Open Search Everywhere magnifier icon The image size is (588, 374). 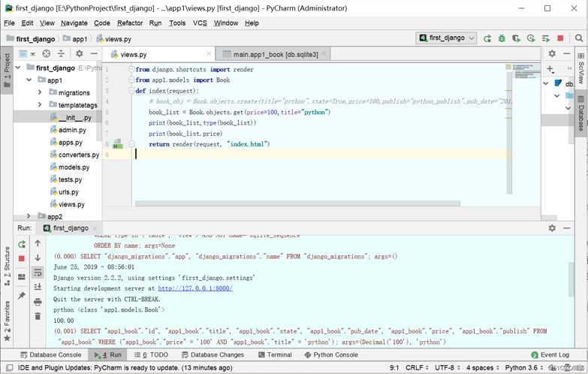point(579,38)
